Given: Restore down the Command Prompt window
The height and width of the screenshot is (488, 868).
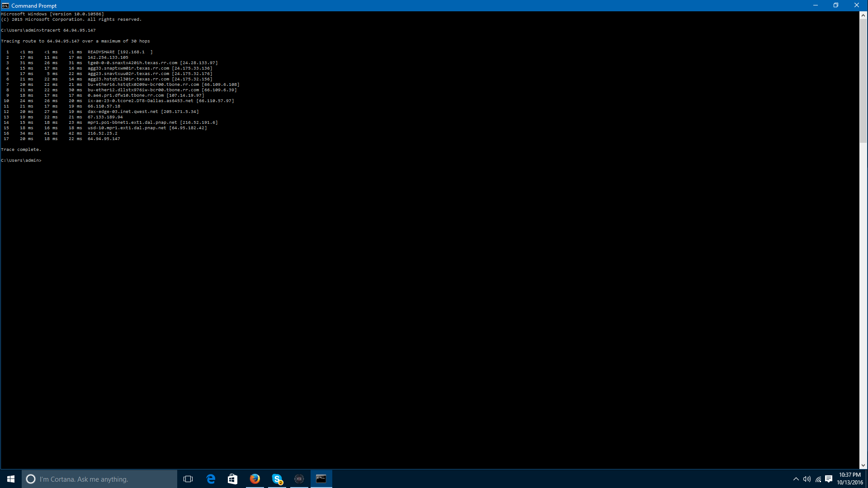Looking at the screenshot, I should pyautogui.click(x=836, y=5).
